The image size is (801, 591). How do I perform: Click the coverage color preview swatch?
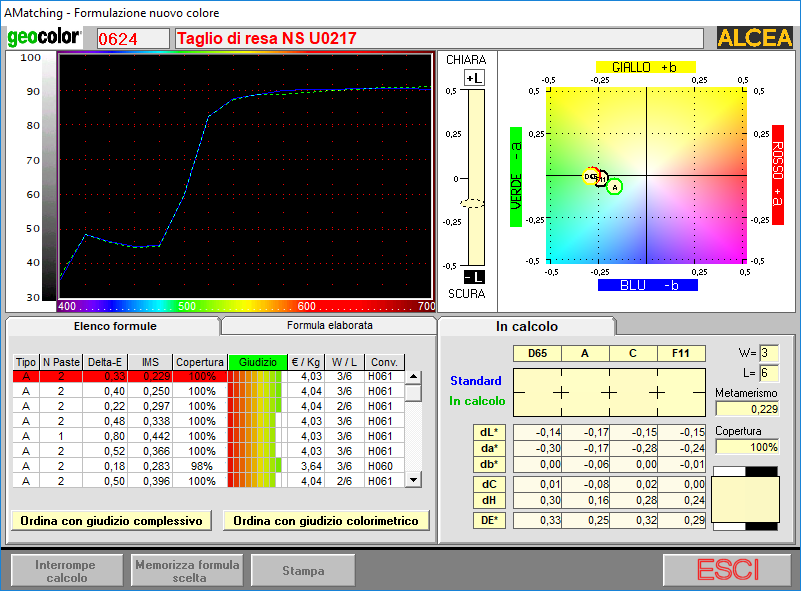click(746, 499)
